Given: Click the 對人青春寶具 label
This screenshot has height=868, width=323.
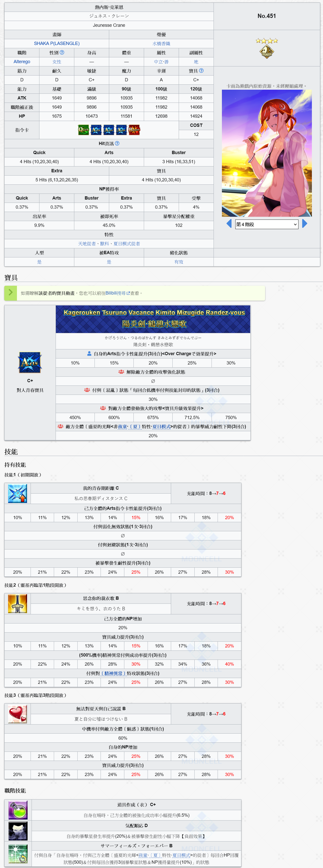Looking at the screenshot, I should point(30,390).
